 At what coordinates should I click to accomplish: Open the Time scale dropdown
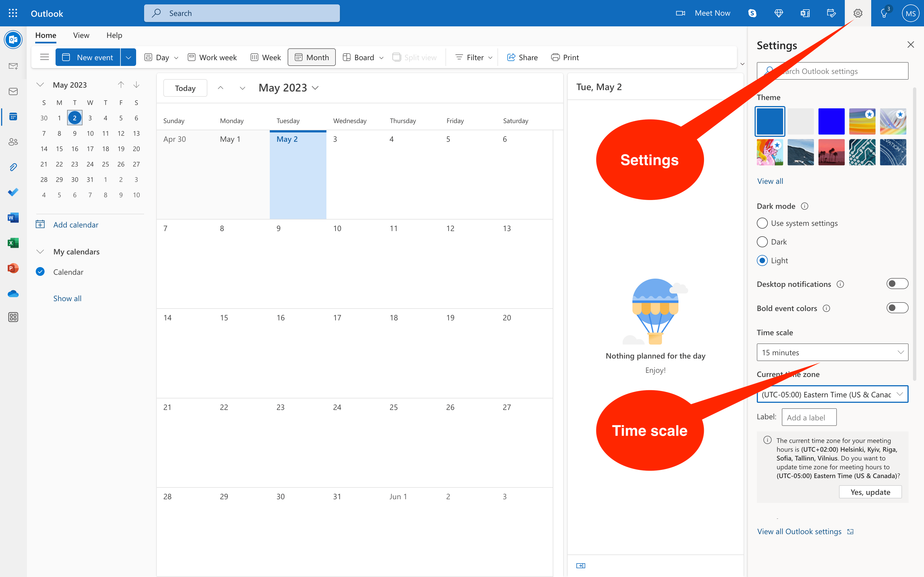point(832,352)
